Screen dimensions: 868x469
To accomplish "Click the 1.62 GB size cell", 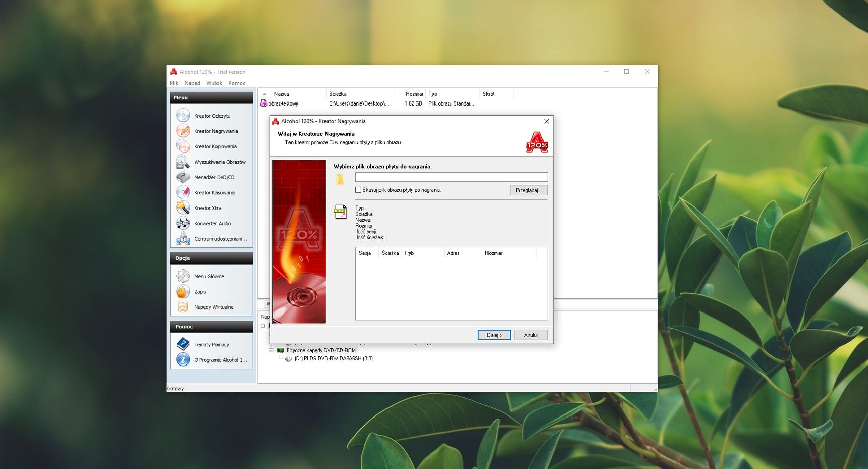I will 413,103.
